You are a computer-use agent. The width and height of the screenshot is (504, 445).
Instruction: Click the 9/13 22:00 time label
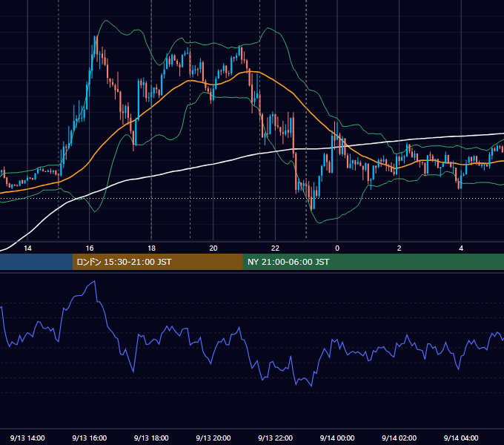pyautogui.click(x=275, y=438)
